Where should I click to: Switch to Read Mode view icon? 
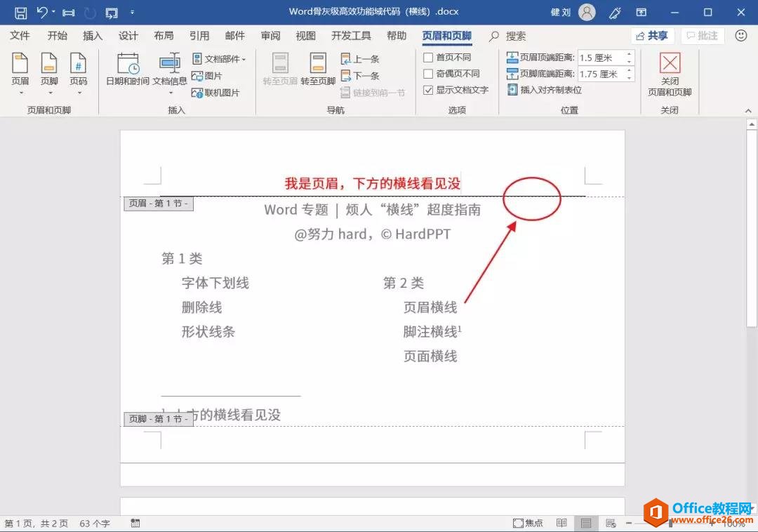point(561,524)
